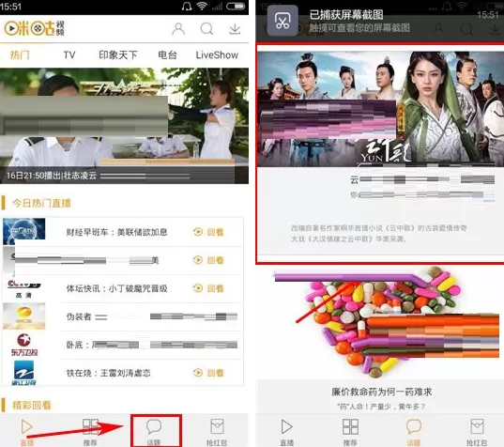
Task: Open the heart-shaped pills image
Action: 386,321
